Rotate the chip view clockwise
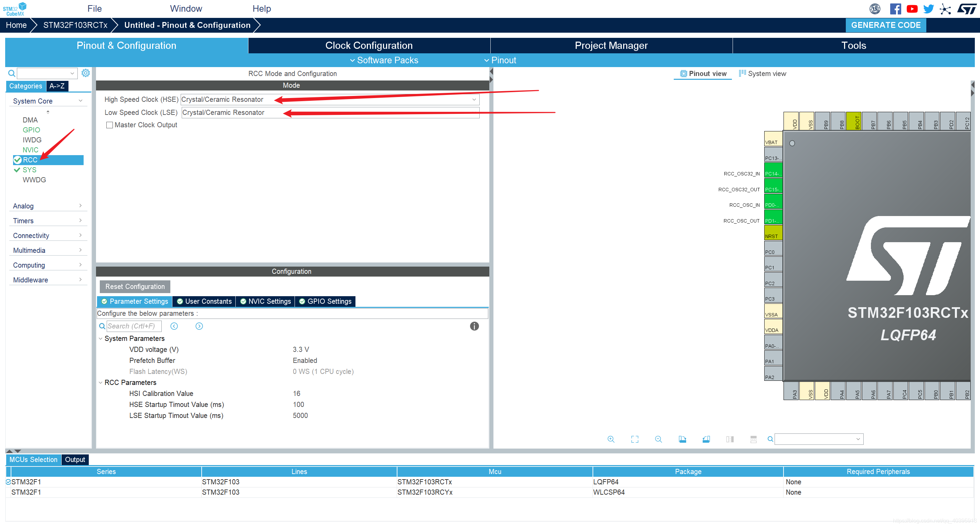This screenshot has height=527, width=980. [x=682, y=439]
